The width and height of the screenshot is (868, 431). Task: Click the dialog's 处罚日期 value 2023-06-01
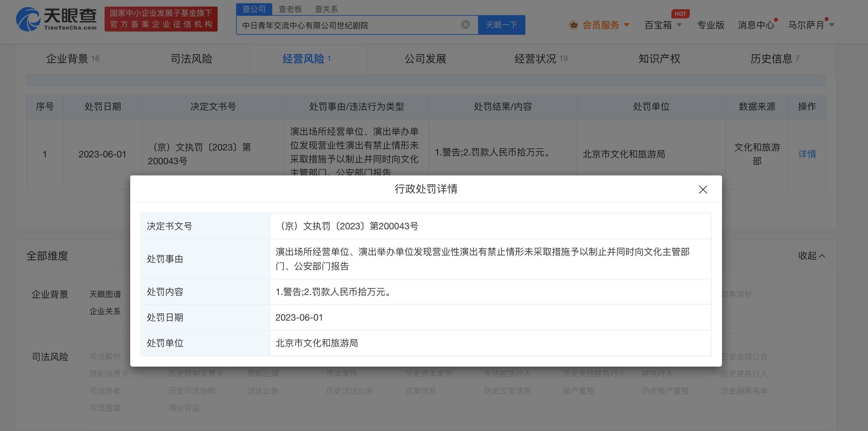299,318
